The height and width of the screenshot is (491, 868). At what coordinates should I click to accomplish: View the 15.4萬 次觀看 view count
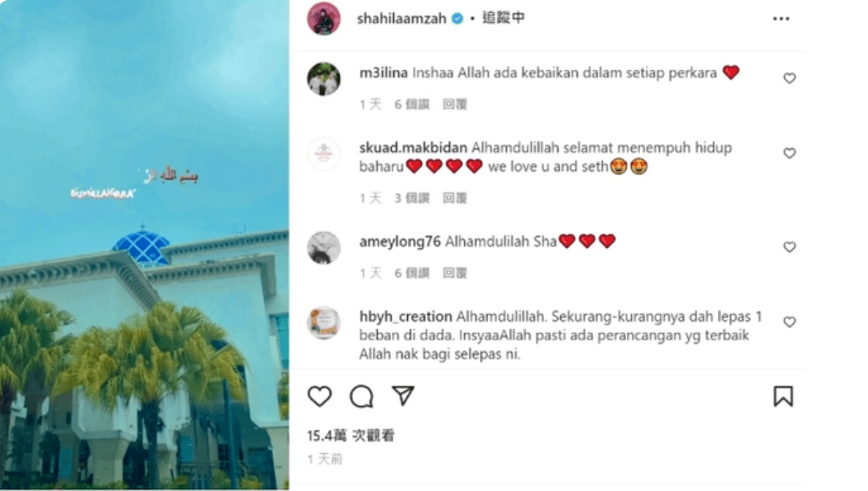click(x=351, y=436)
